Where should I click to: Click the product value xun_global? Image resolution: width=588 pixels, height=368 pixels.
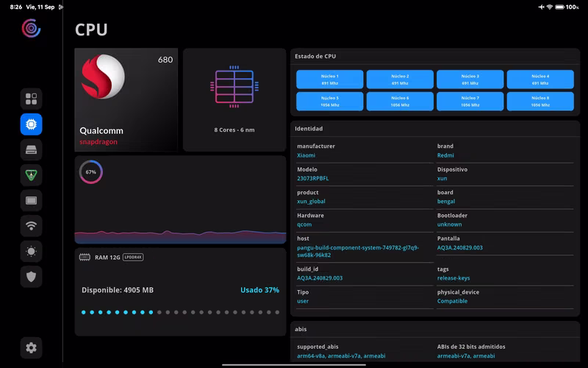[311, 201]
